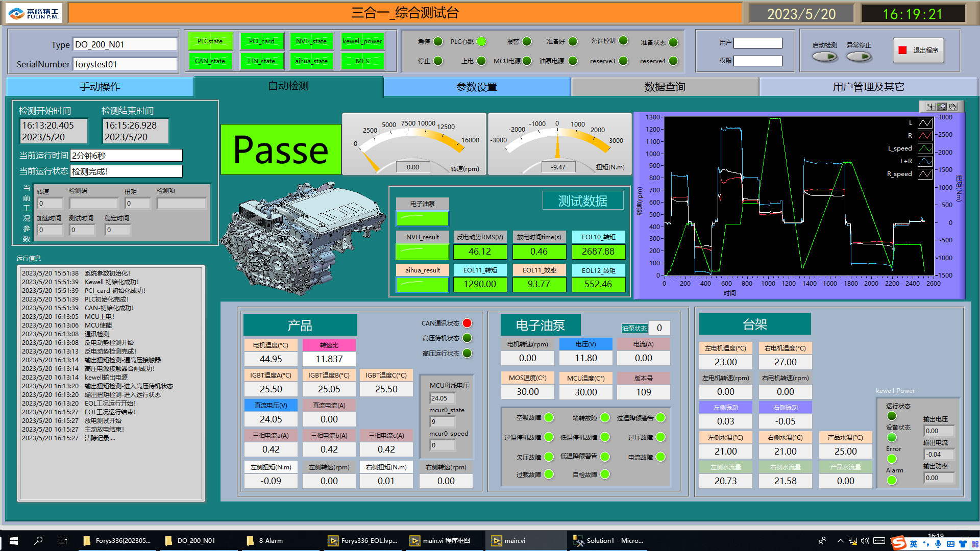Click the PLC心跳 indicator light

tap(481, 41)
